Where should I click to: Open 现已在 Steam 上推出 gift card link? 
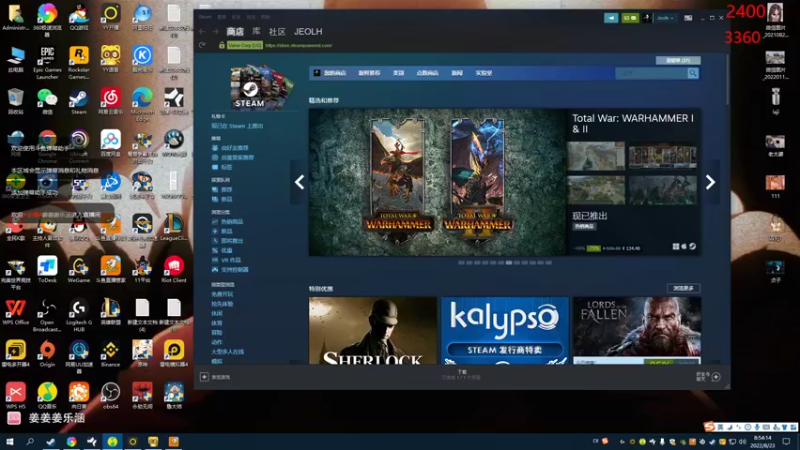tap(237, 126)
